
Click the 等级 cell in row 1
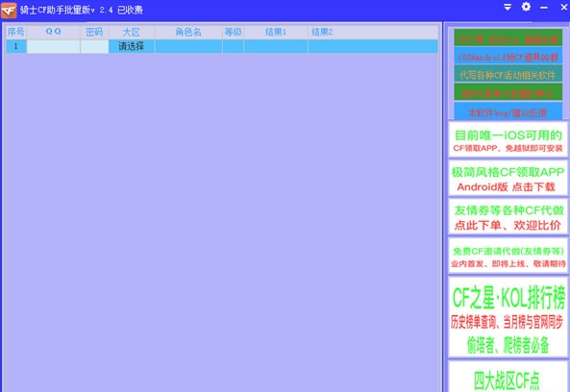point(233,46)
